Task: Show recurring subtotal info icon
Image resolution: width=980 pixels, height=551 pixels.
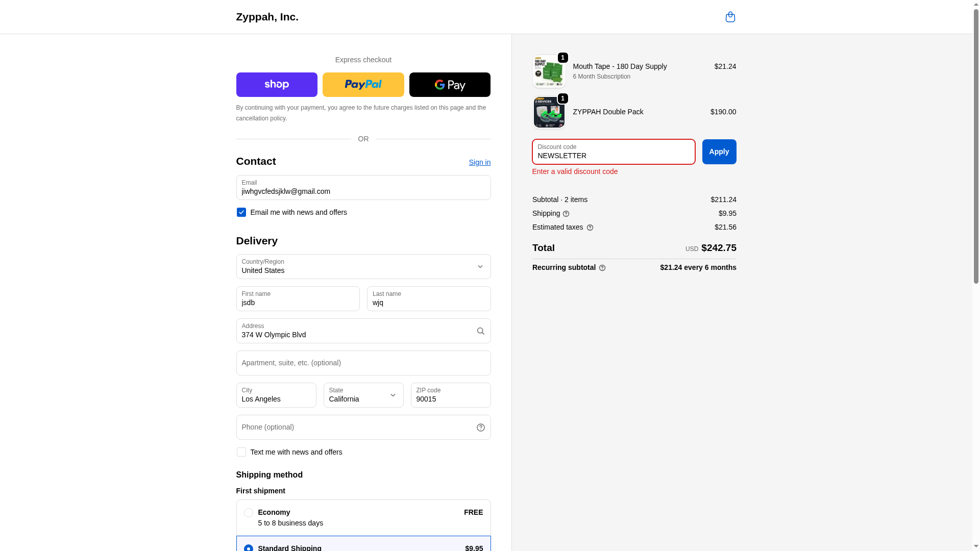Action: point(602,268)
